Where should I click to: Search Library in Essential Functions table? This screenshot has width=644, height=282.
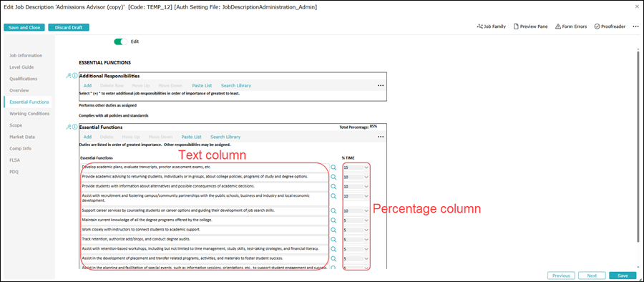(x=225, y=137)
